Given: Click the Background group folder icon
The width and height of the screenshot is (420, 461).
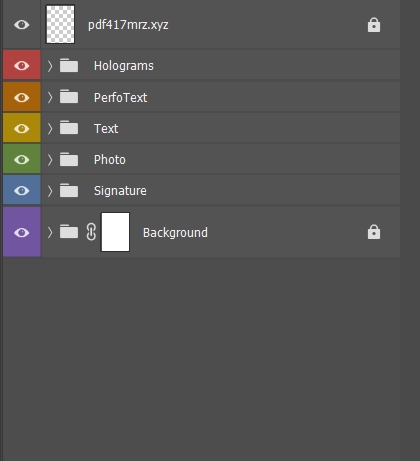Looking at the screenshot, I should (69, 232).
